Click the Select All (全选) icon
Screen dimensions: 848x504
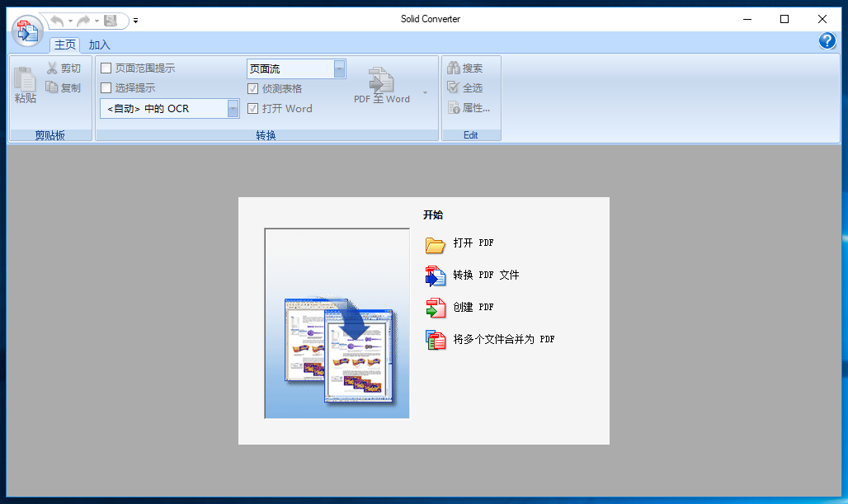(453, 87)
